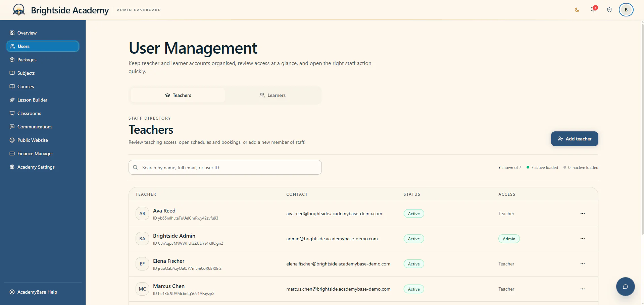Viewport: 644px width, 305px height.
Task: Click Ava Reed's user ID text
Action: pyautogui.click(x=186, y=218)
